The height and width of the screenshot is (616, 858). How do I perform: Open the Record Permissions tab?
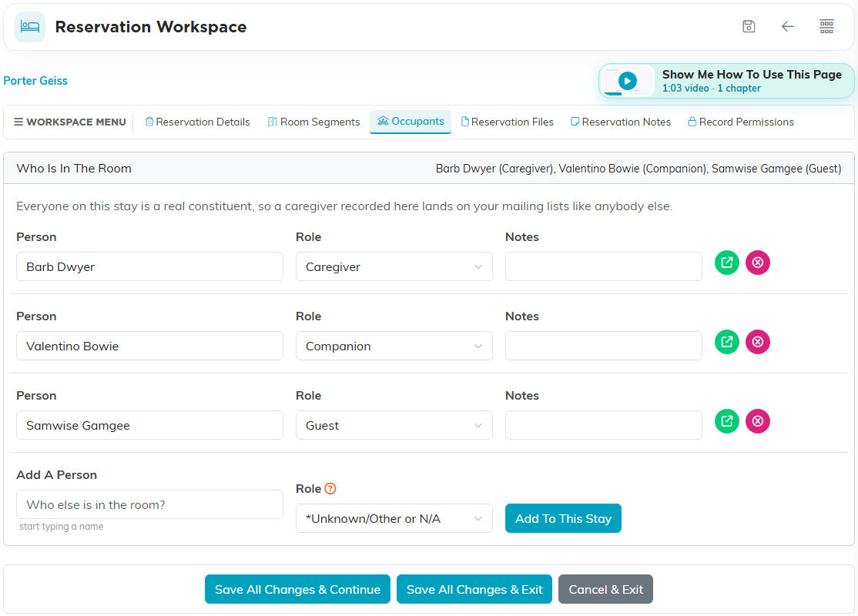[x=741, y=122]
